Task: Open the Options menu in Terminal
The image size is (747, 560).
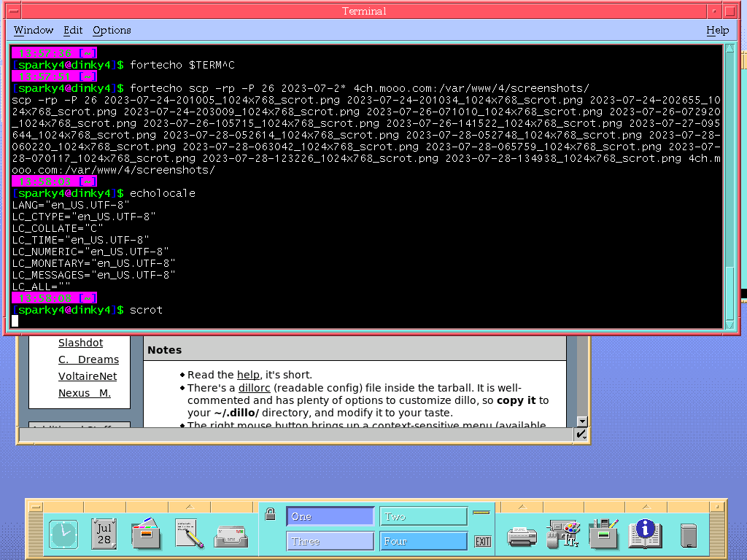Action: click(x=112, y=30)
